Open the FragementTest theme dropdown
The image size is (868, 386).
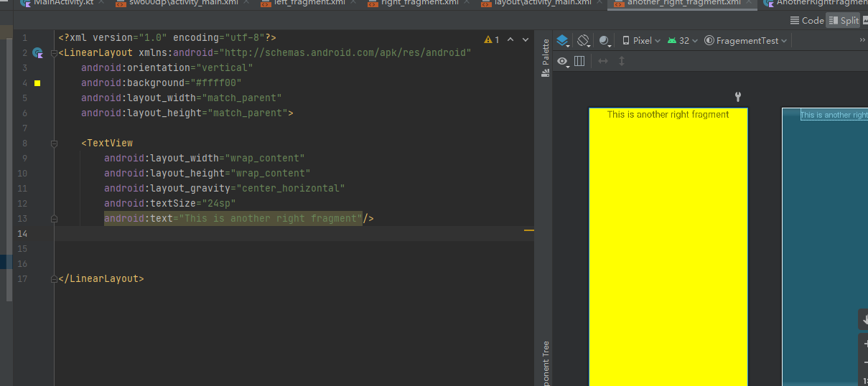[746, 41]
